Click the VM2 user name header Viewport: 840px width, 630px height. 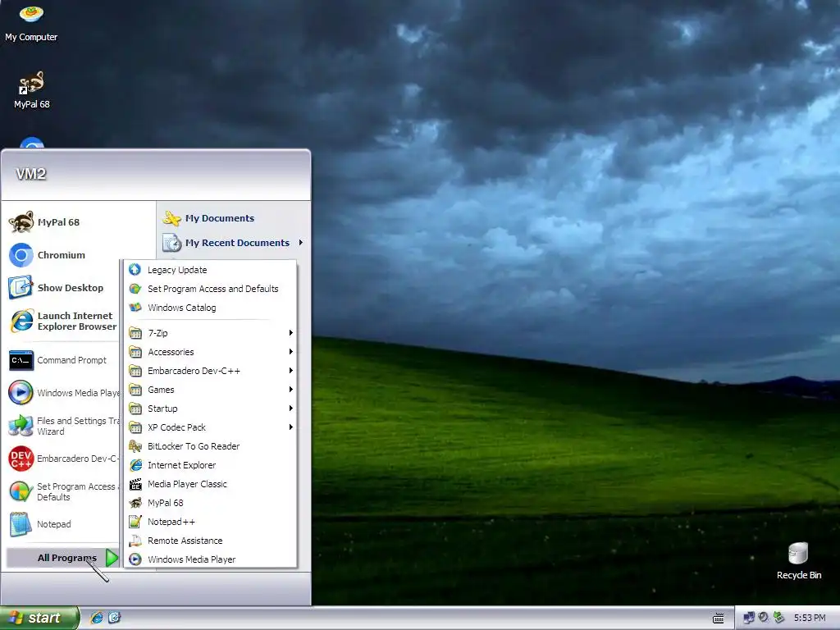31,174
